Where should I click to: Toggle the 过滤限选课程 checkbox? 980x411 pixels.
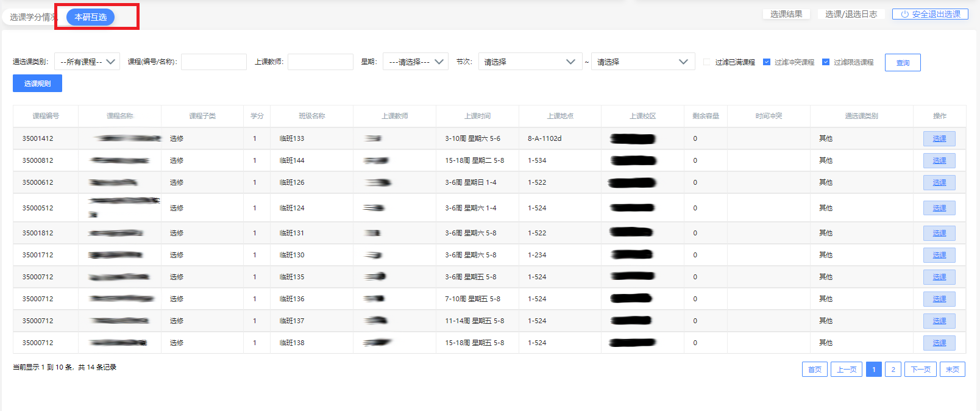(826, 62)
